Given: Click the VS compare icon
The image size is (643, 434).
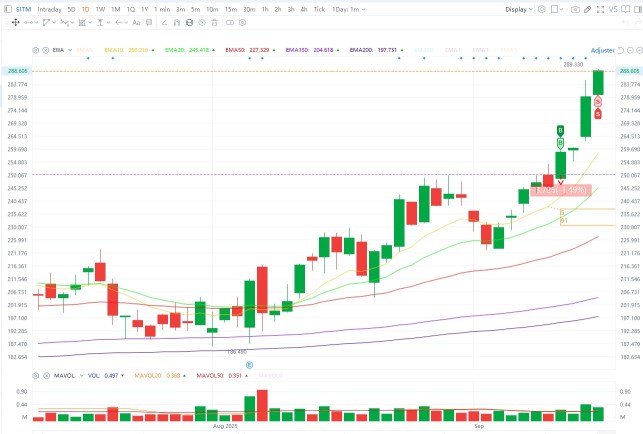Looking at the screenshot, I should pos(613,9).
